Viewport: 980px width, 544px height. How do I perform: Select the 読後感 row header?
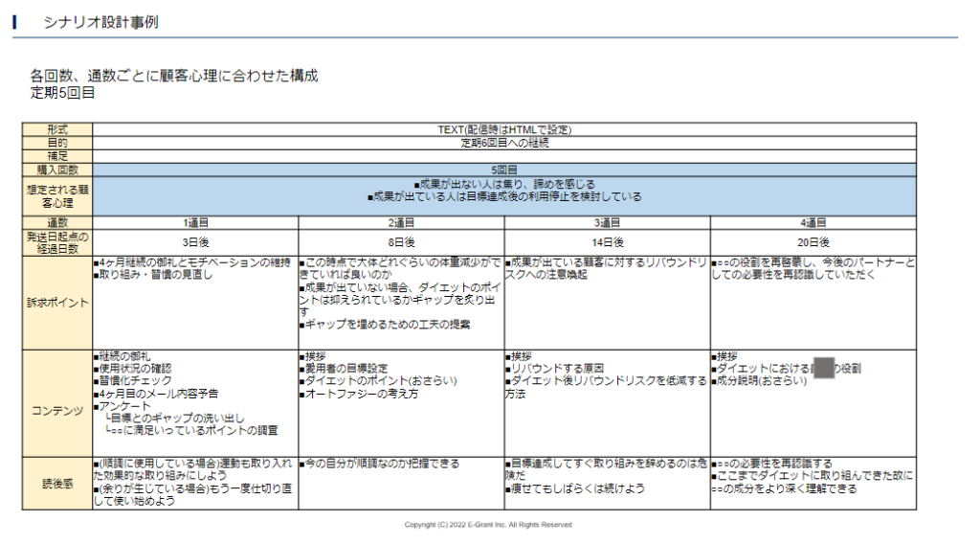57,484
